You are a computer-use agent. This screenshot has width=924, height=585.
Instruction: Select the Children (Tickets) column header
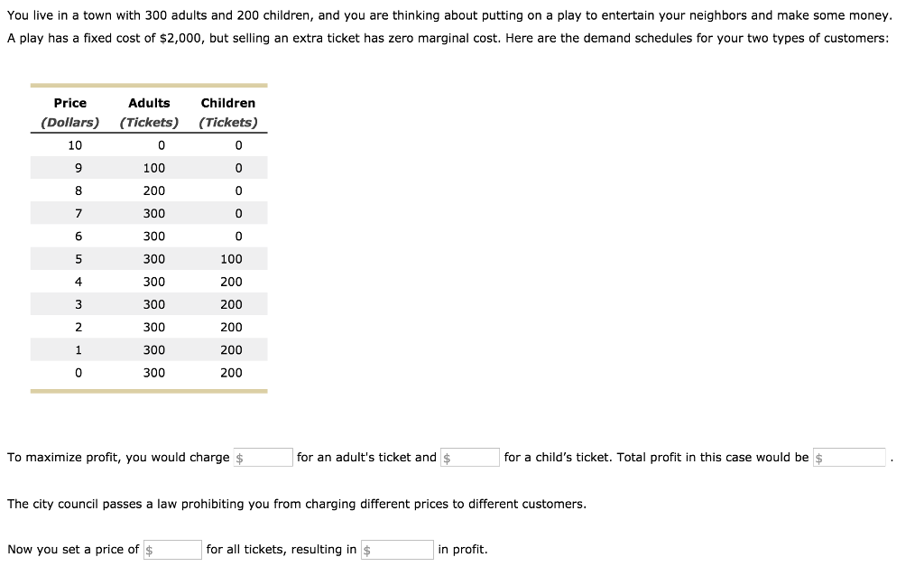click(227, 111)
